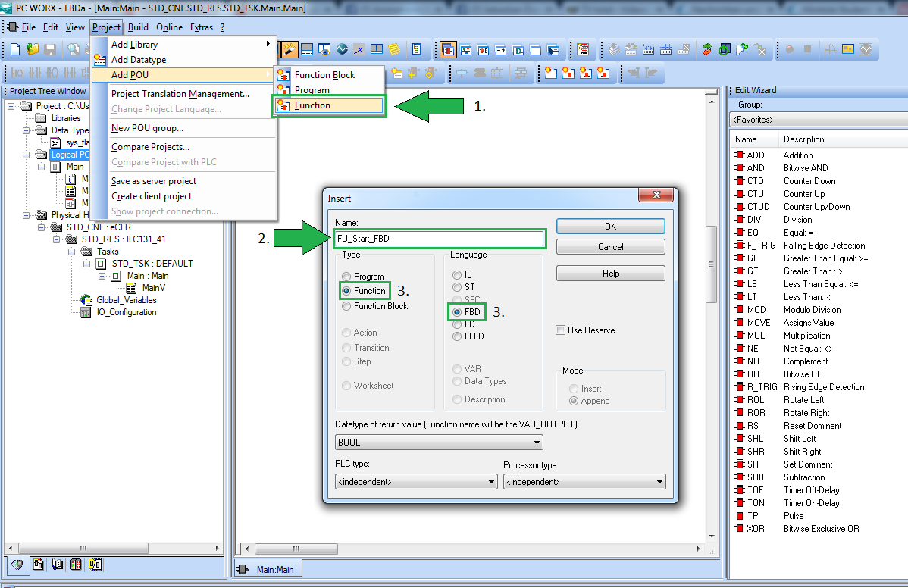The width and height of the screenshot is (908, 588).
Task: Select the Function Block type radio button
Action: [x=347, y=306]
